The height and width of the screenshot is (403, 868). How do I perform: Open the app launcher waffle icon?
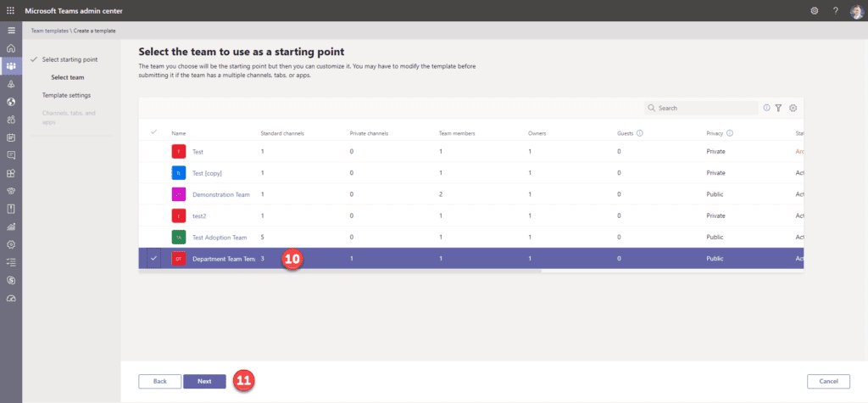click(x=10, y=10)
